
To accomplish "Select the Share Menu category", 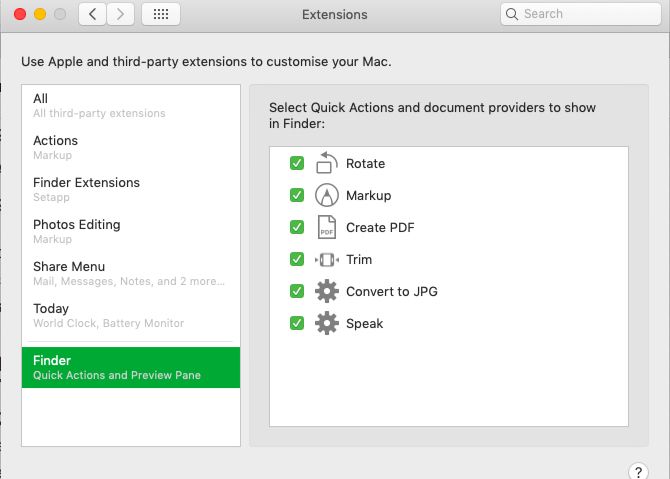I will click(131, 273).
